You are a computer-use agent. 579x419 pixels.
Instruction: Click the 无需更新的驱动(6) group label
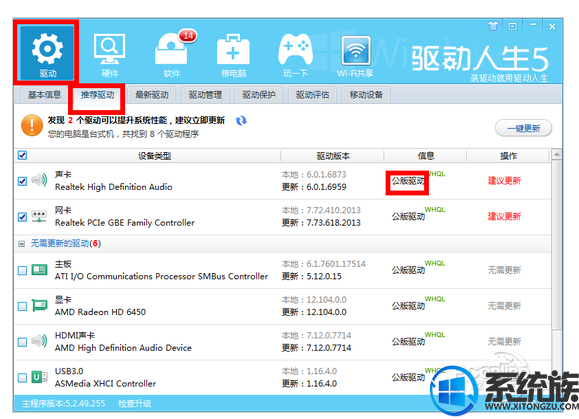tap(66, 243)
